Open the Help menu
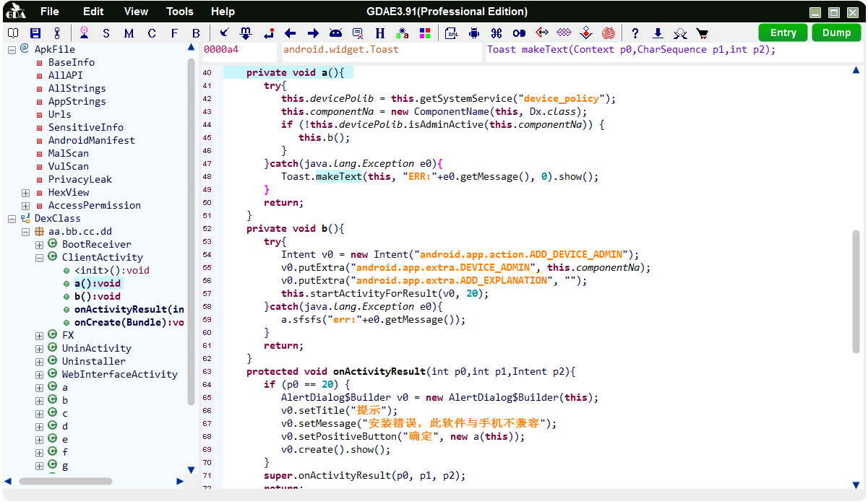The image size is (868, 504). (x=223, y=12)
